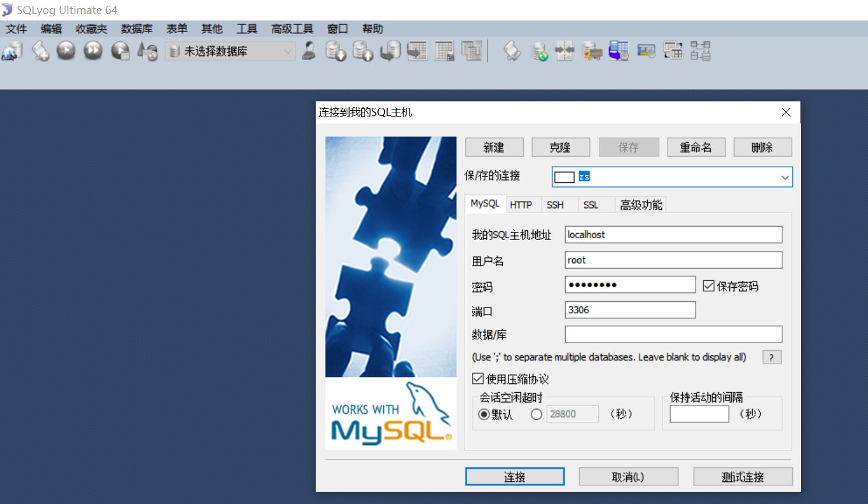The height and width of the screenshot is (504, 868).
Task: Open the 窗口 menu
Action: (338, 29)
